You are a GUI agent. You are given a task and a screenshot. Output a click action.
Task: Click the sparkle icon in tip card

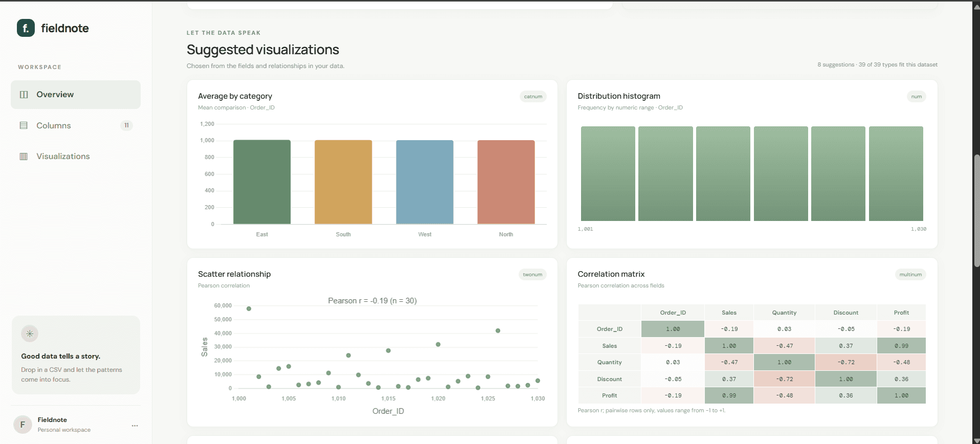(x=30, y=334)
